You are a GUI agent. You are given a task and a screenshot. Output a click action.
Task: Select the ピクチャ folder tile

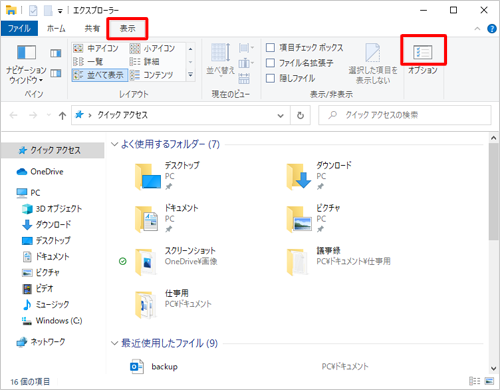click(313, 219)
